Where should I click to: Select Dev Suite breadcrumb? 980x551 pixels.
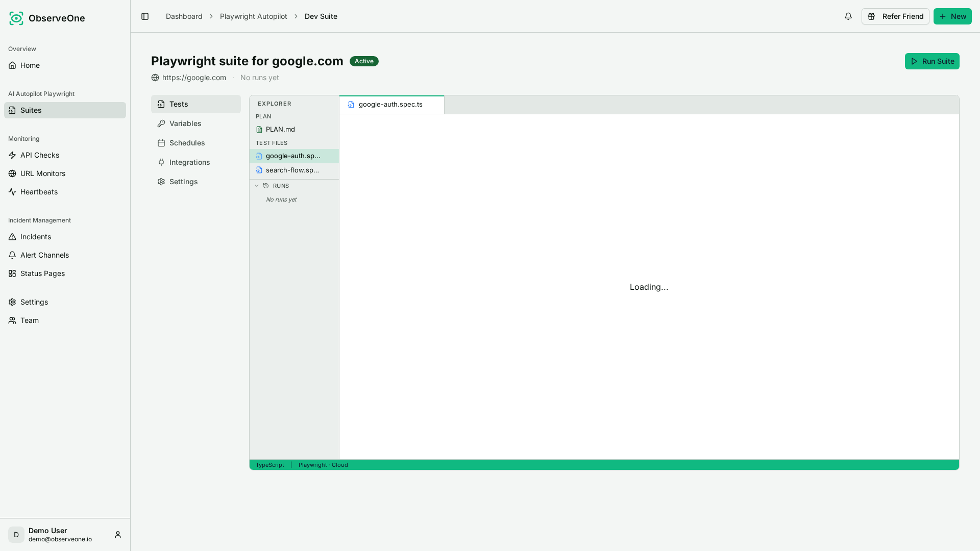click(321, 16)
